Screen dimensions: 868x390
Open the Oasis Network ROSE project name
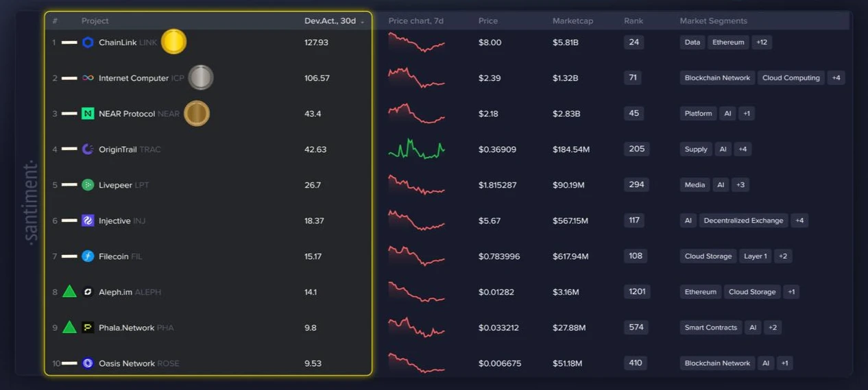[138, 363]
